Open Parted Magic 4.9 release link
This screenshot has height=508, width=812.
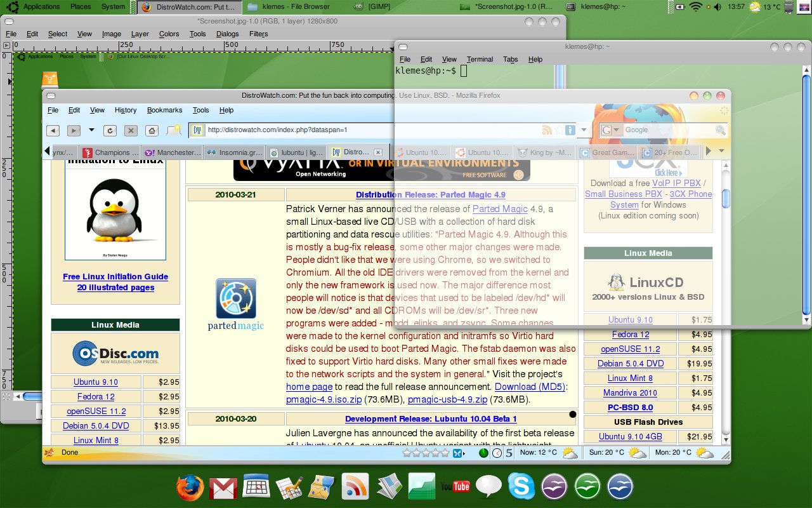(431, 194)
